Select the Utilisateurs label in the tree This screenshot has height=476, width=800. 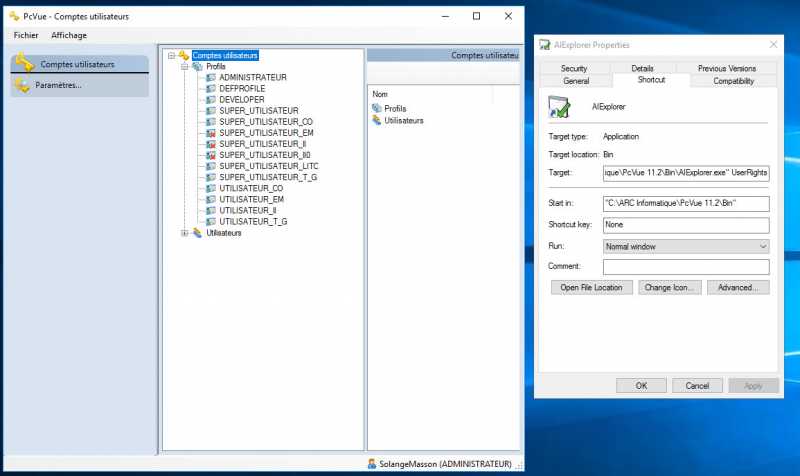[x=224, y=233]
